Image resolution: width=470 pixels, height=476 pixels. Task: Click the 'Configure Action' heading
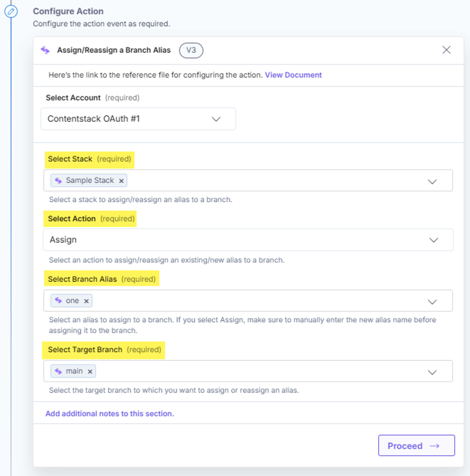pyautogui.click(x=68, y=11)
